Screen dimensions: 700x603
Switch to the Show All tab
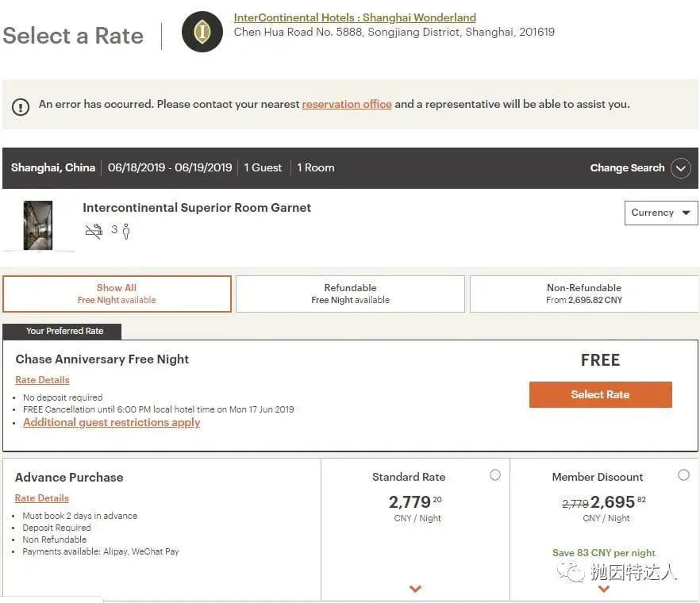[x=117, y=294]
